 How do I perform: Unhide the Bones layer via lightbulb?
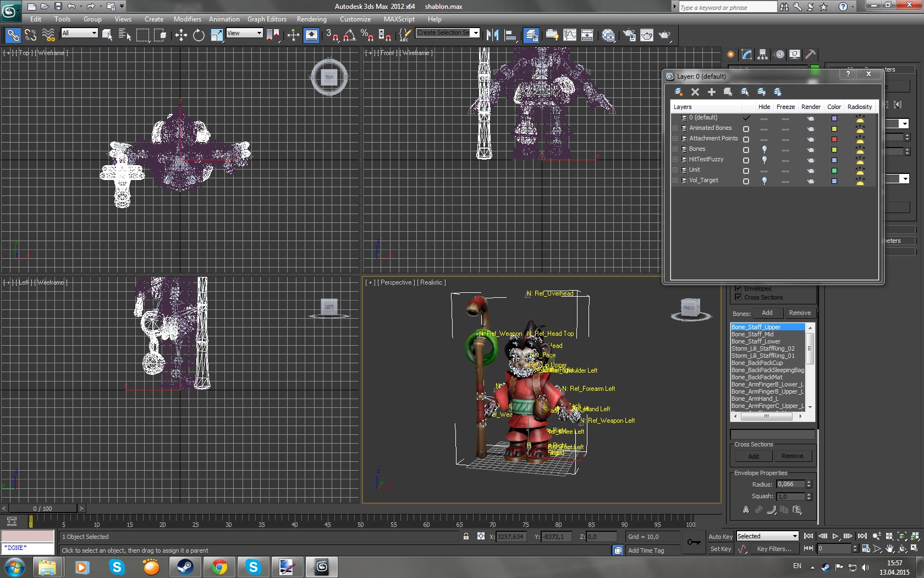click(764, 149)
